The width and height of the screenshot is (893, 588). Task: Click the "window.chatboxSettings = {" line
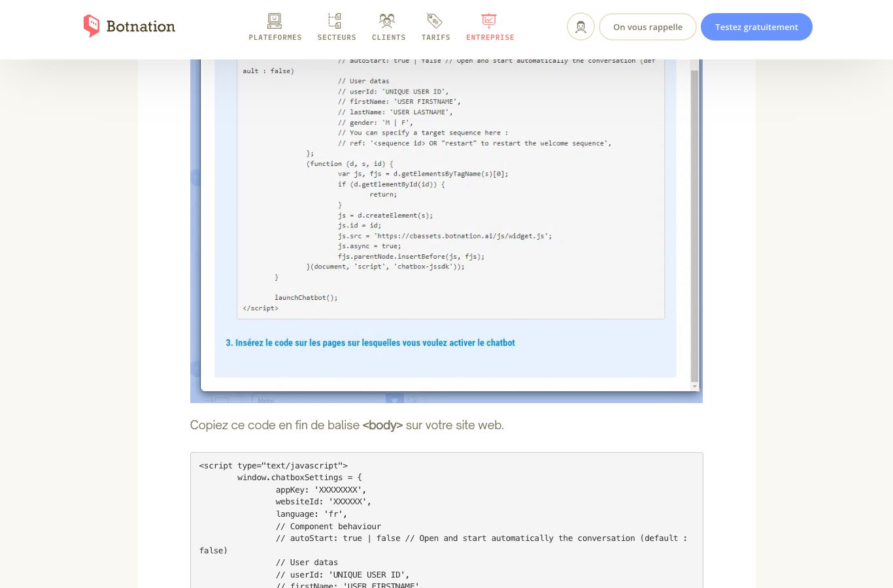pyautogui.click(x=299, y=478)
